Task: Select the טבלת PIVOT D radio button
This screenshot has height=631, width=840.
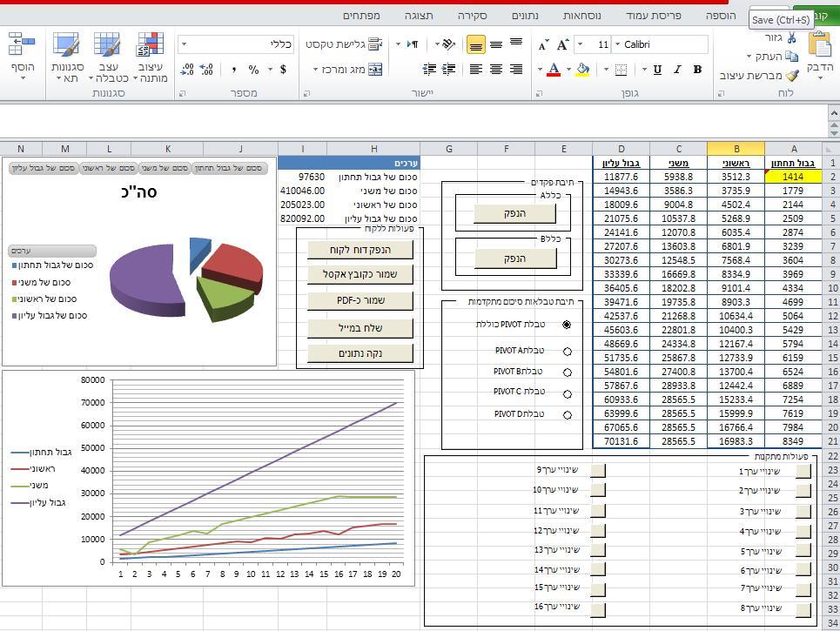Action: [567, 414]
